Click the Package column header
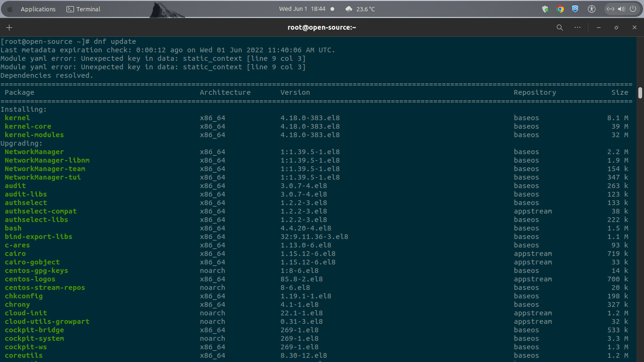Screen dimensions: 644x362 [19, 92]
